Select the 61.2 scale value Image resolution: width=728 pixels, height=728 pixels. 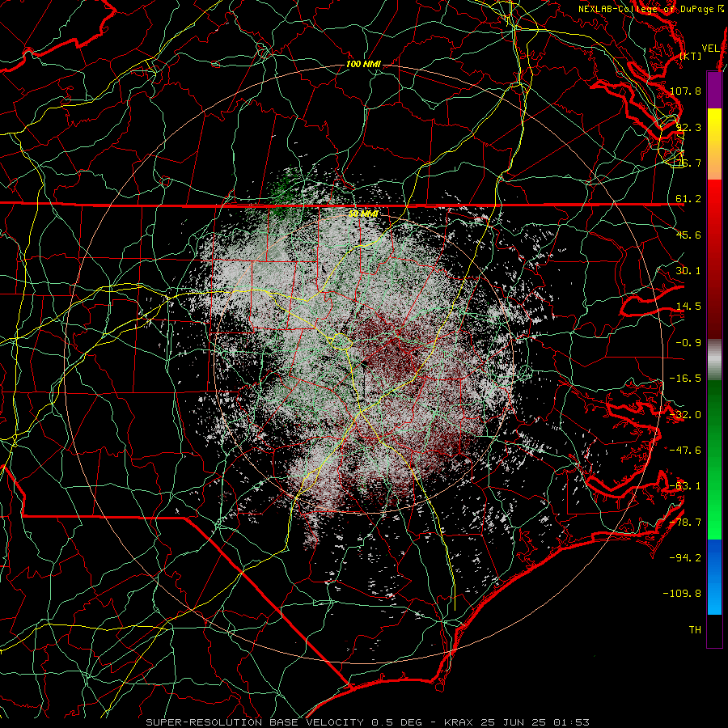click(688, 199)
